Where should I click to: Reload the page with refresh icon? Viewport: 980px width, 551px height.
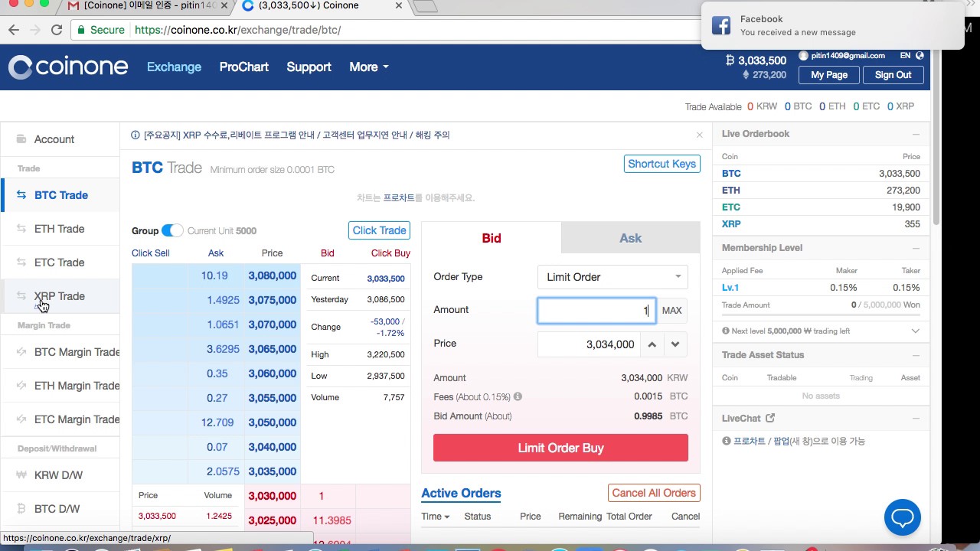pyautogui.click(x=57, y=30)
